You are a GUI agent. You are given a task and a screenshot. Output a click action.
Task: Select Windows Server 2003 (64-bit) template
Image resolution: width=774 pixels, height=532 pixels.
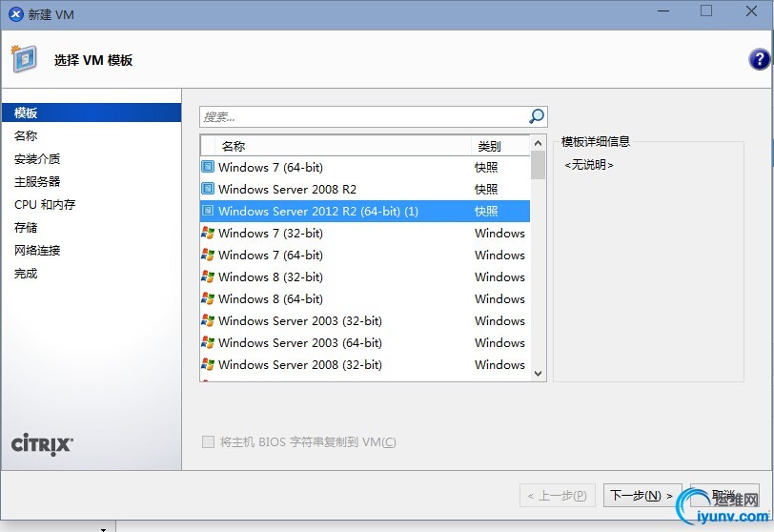pos(300,342)
